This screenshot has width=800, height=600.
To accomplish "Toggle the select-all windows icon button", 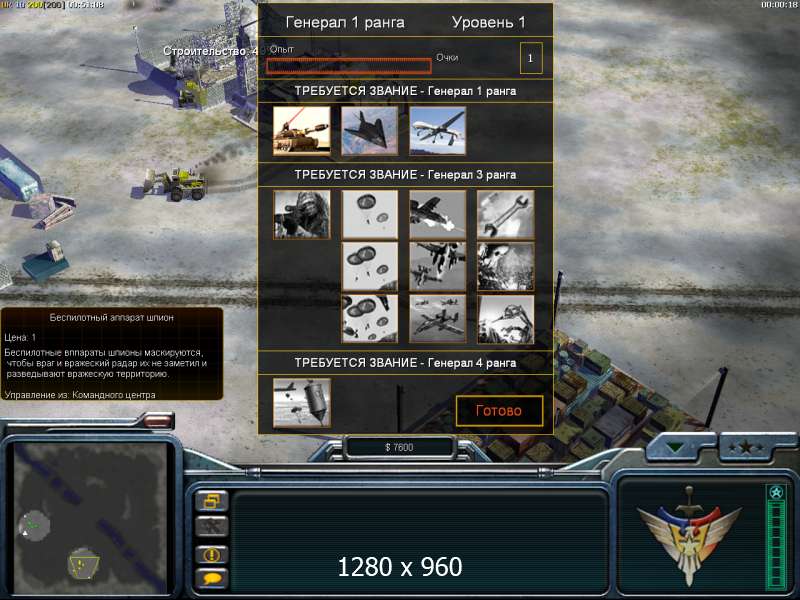I will click(212, 501).
